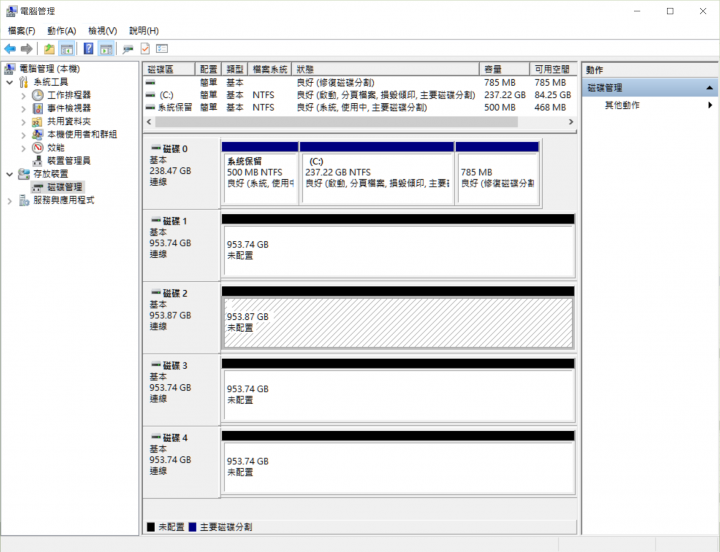720x552 pixels.
Task: Select the 785 MB recovery partition block
Action: click(x=497, y=173)
